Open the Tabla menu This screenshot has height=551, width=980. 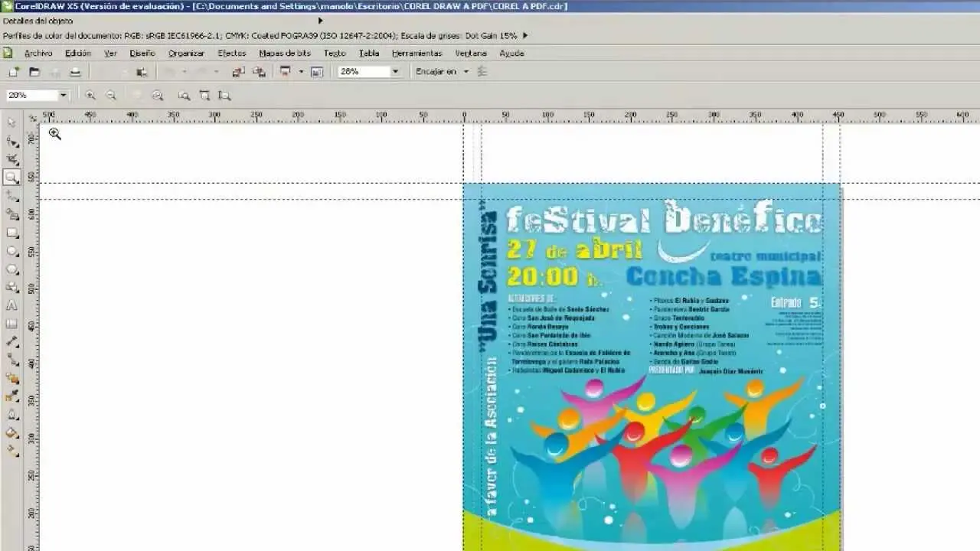[x=369, y=54]
